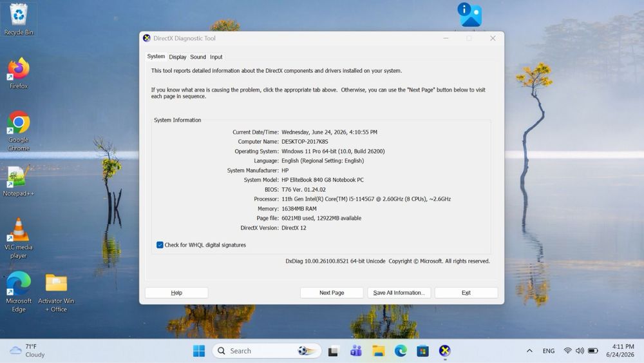Close the DirectX Diagnostic Tool window
Viewport: 644px width, 363px height.
tap(493, 38)
